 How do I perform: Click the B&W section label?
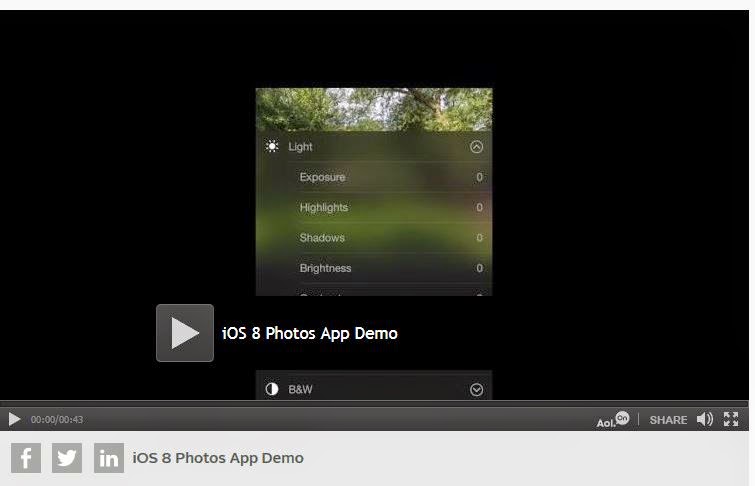300,390
